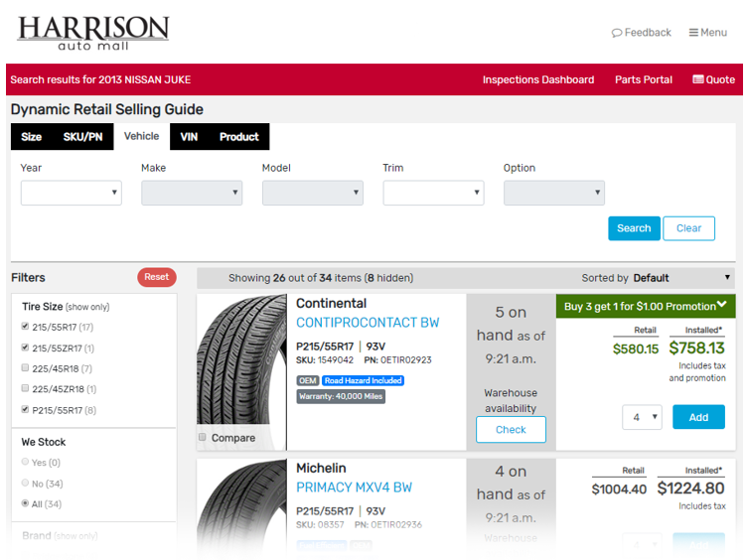
Task: Open PRIMACY MXV4 BW product link
Action: pos(354,488)
